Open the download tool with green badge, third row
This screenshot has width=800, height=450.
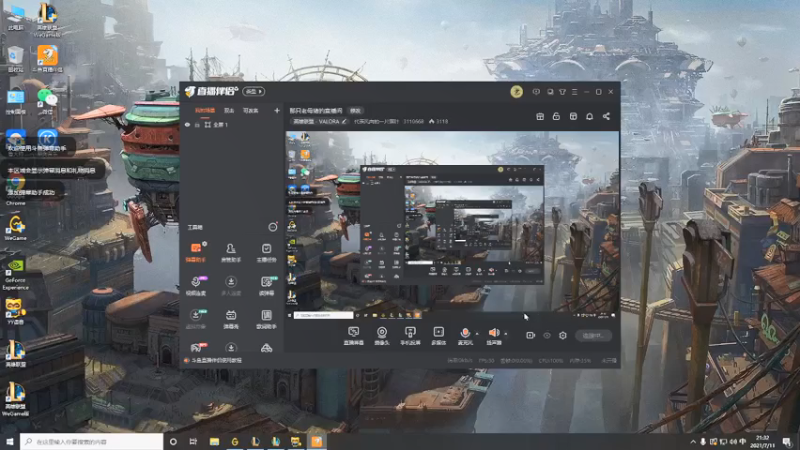(196, 319)
